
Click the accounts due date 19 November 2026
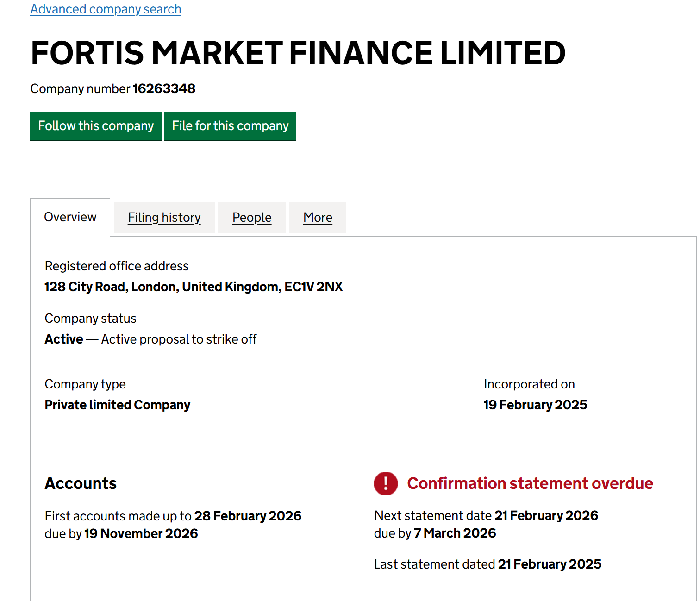141,533
